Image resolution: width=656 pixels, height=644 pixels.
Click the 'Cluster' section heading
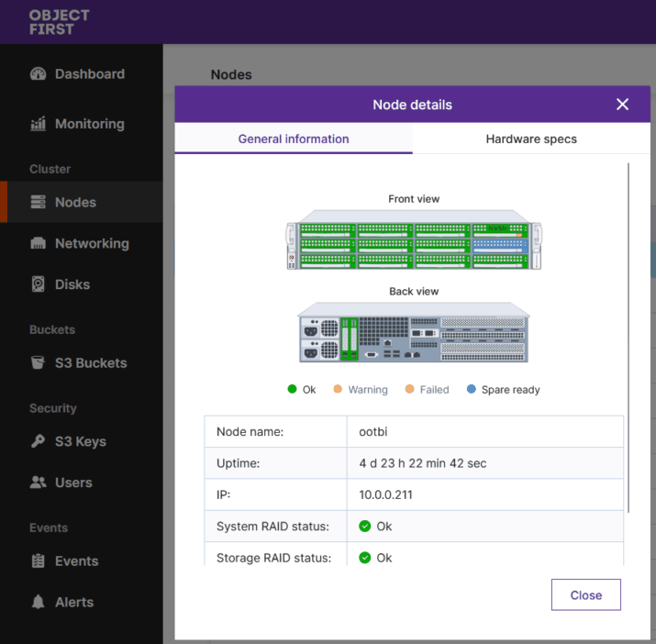click(x=50, y=169)
